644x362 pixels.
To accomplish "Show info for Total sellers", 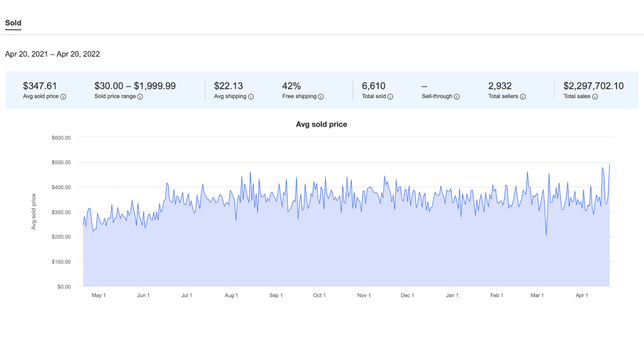I will [522, 97].
